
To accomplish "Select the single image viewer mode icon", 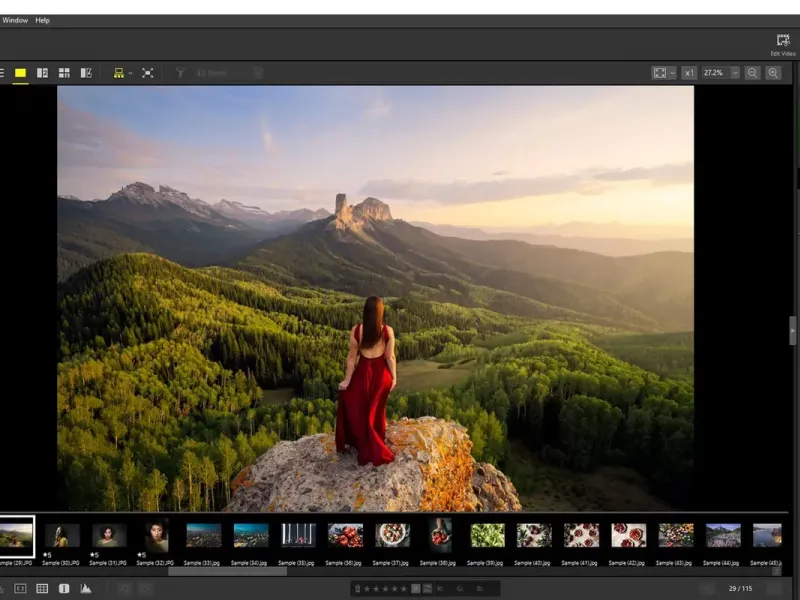I will 20,73.
